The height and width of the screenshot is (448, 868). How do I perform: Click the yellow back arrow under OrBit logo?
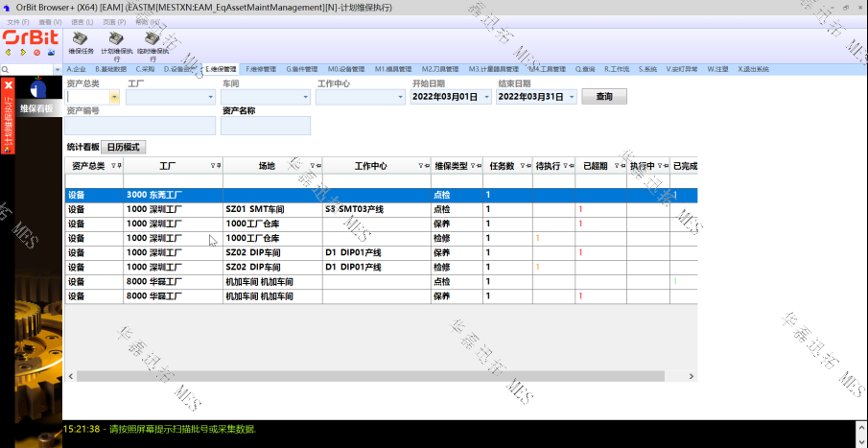[x=9, y=53]
